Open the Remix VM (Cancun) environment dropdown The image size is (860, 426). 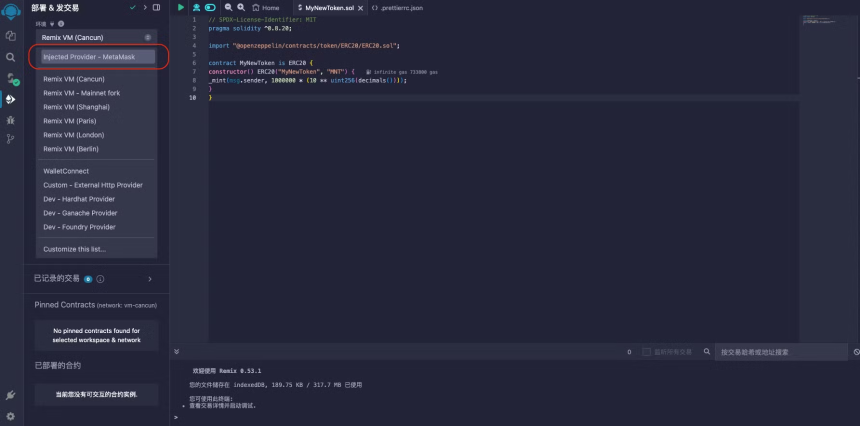point(97,37)
